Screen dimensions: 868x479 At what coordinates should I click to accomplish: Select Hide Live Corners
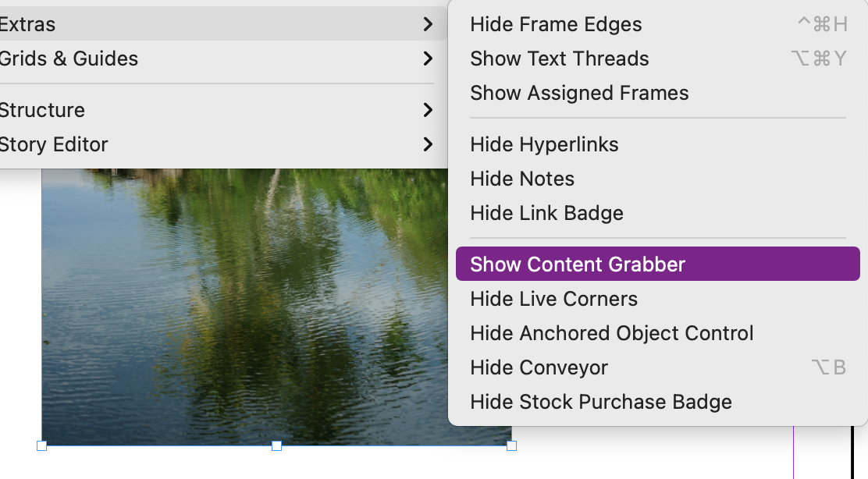tap(553, 299)
